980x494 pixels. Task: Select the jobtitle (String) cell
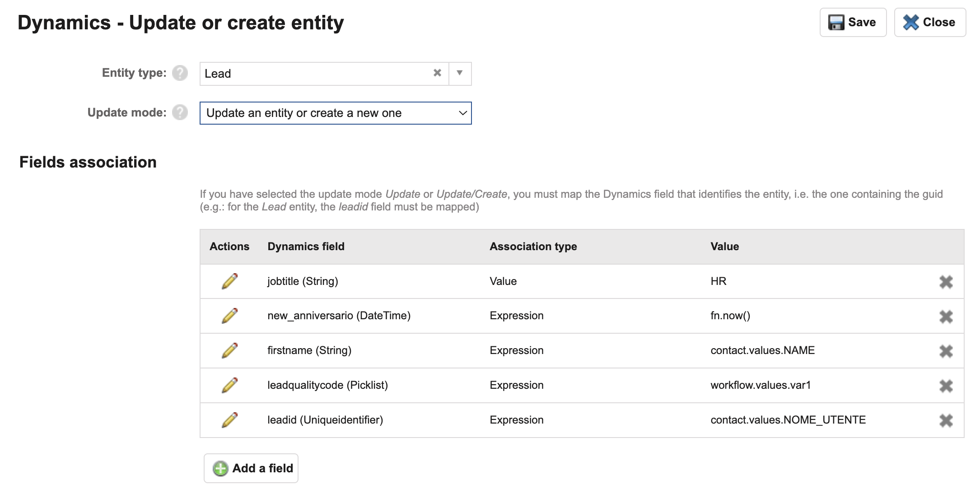pyautogui.click(x=303, y=281)
